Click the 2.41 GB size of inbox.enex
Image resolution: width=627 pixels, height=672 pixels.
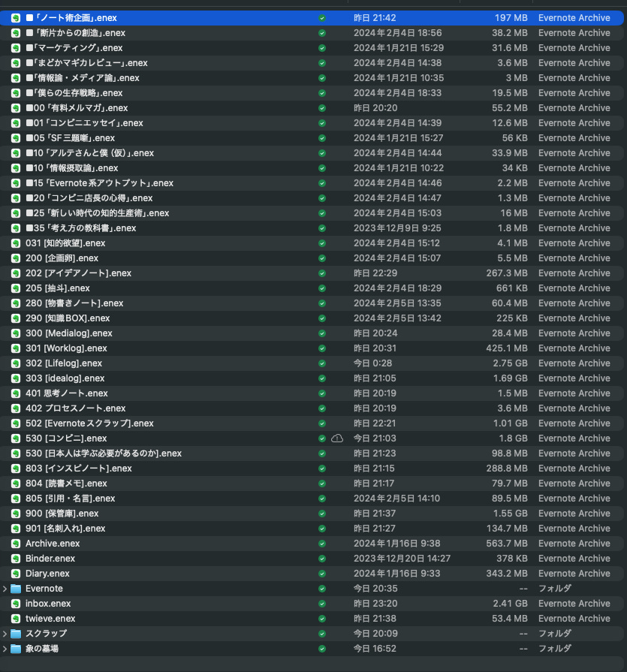click(510, 604)
